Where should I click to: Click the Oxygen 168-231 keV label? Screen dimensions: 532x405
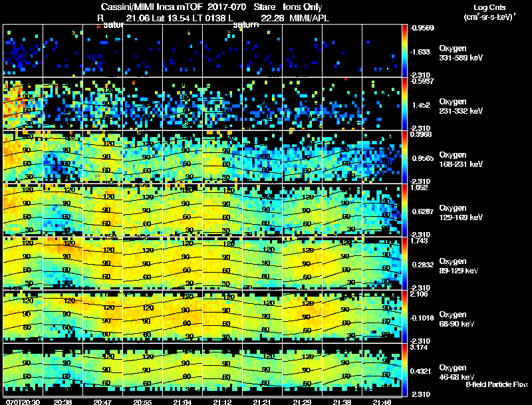coord(461,160)
